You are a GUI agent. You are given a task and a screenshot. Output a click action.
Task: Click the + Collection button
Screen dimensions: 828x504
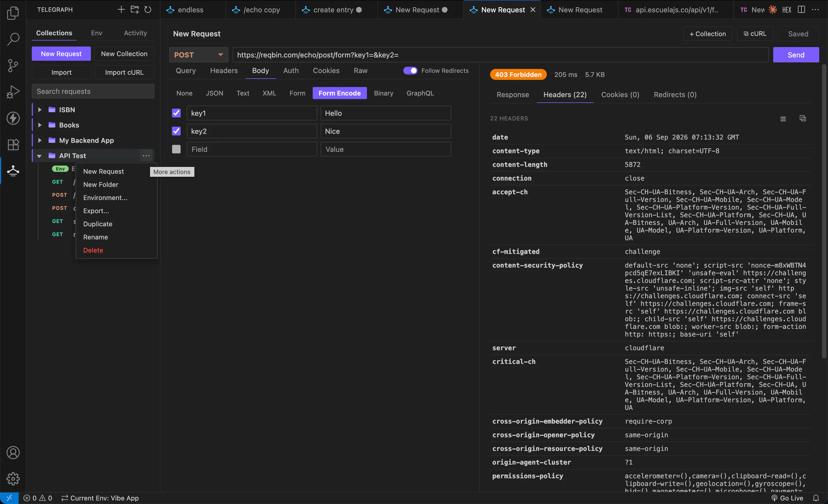tap(707, 34)
